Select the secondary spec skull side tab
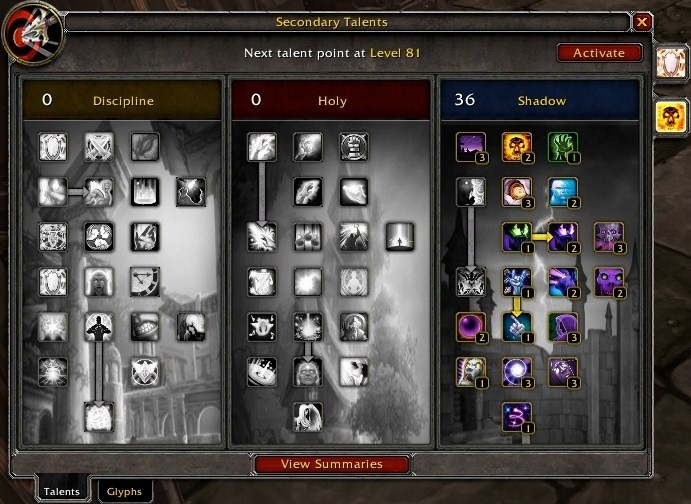This screenshot has height=504, width=691. coord(671,116)
